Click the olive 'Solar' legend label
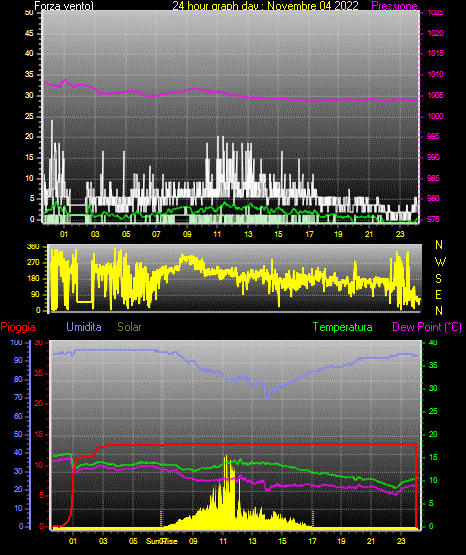Image resolution: width=466 pixels, height=555 pixels. pos(129,327)
